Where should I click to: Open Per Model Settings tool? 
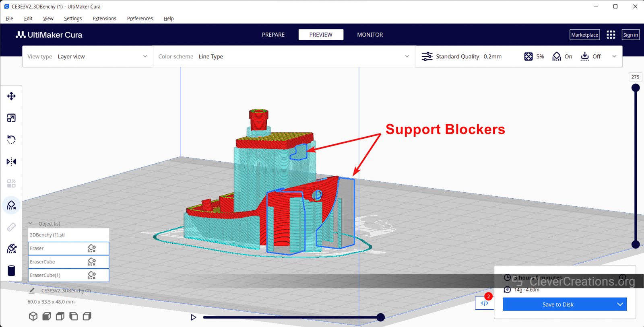click(x=11, y=183)
